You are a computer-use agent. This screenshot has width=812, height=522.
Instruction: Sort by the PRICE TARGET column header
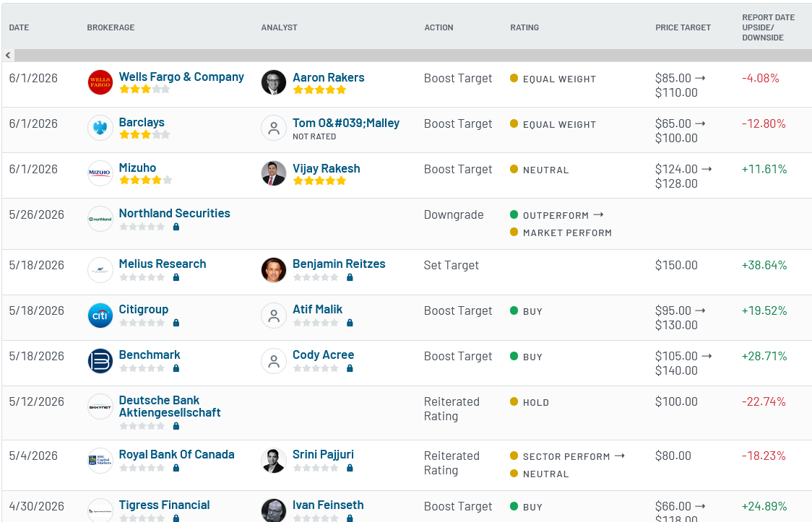tap(683, 27)
